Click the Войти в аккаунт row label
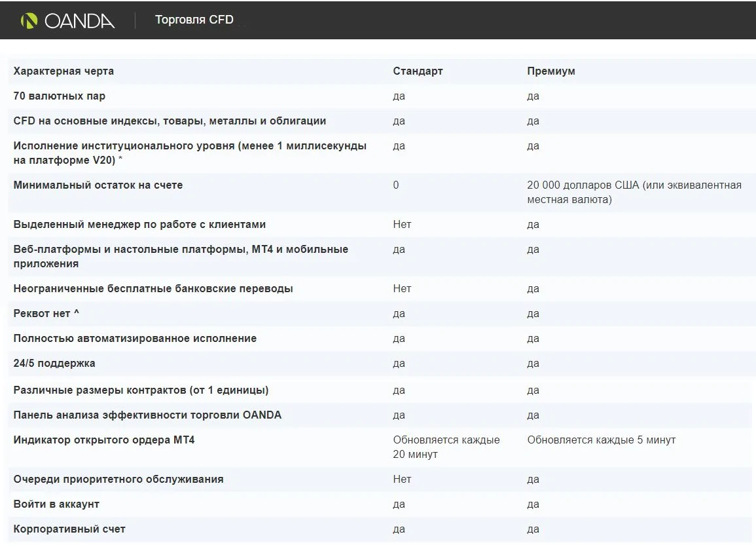This screenshot has height=547, width=756. [56, 504]
